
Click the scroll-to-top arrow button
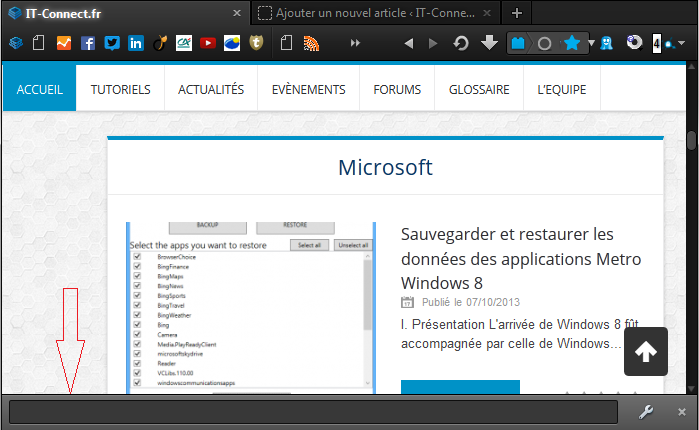pyautogui.click(x=645, y=351)
